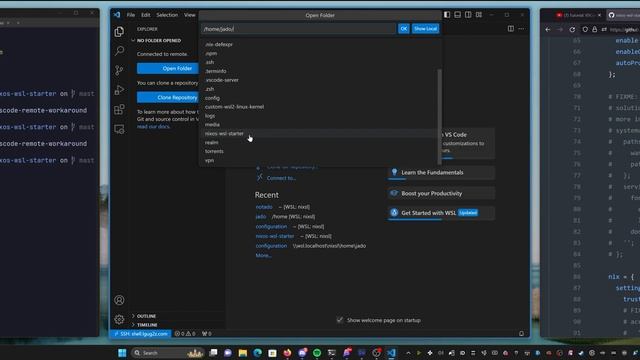Open recent item notado
The image size is (640, 360).
coord(264,207)
